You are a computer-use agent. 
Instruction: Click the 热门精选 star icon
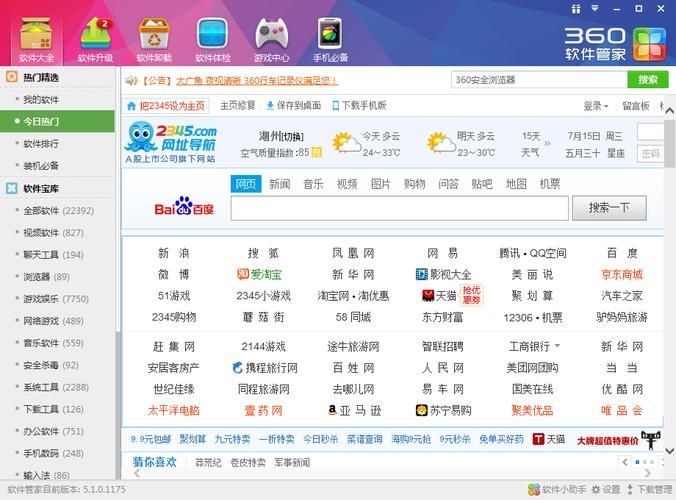12,77
